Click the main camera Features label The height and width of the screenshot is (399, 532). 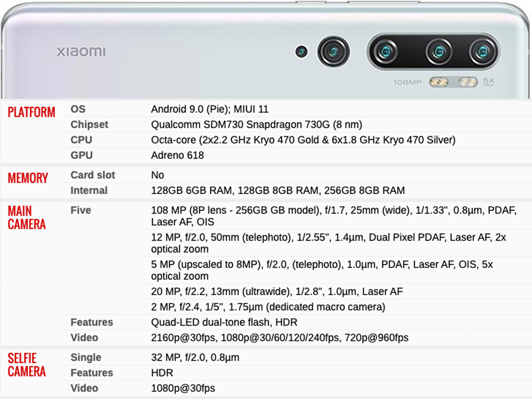pos(91,322)
